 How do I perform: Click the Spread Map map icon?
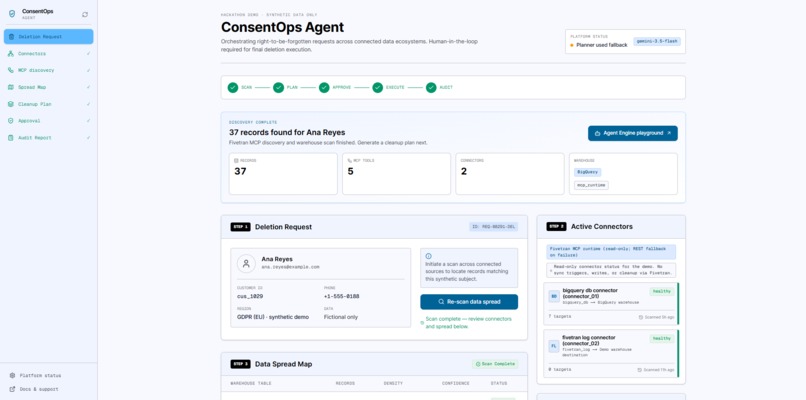point(10,87)
